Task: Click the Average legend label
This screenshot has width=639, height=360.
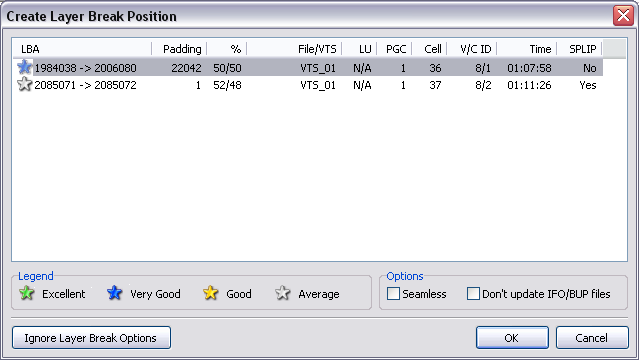Action: point(319,294)
